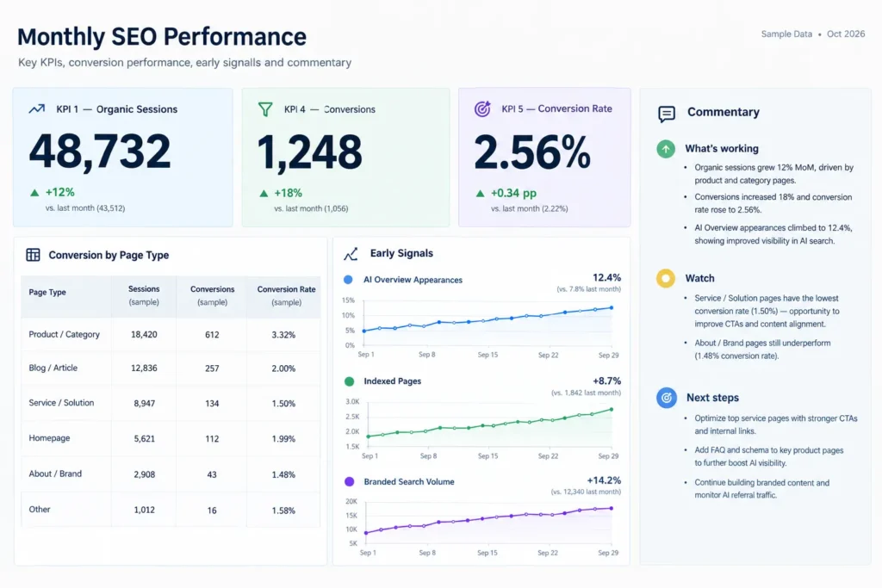Select the Service / Solution row label
The width and height of the screenshot is (882, 588).
click(x=61, y=403)
